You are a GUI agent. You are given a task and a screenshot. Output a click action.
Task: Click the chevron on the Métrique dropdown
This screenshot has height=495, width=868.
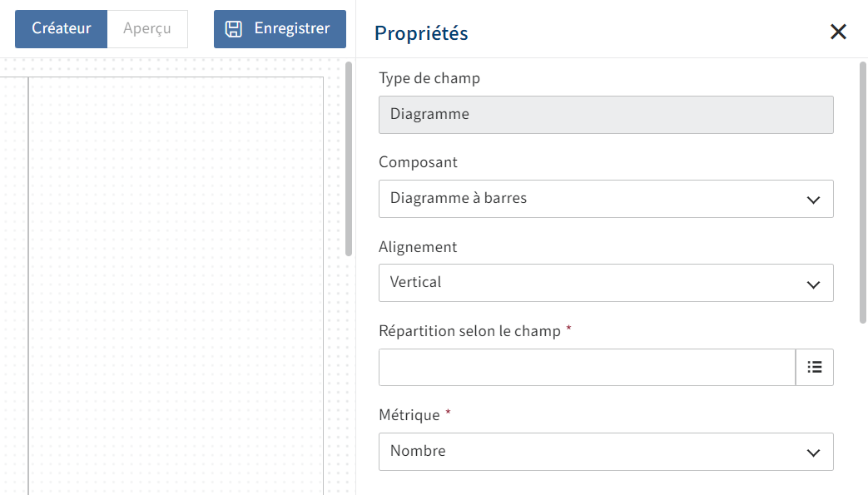(814, 451)
